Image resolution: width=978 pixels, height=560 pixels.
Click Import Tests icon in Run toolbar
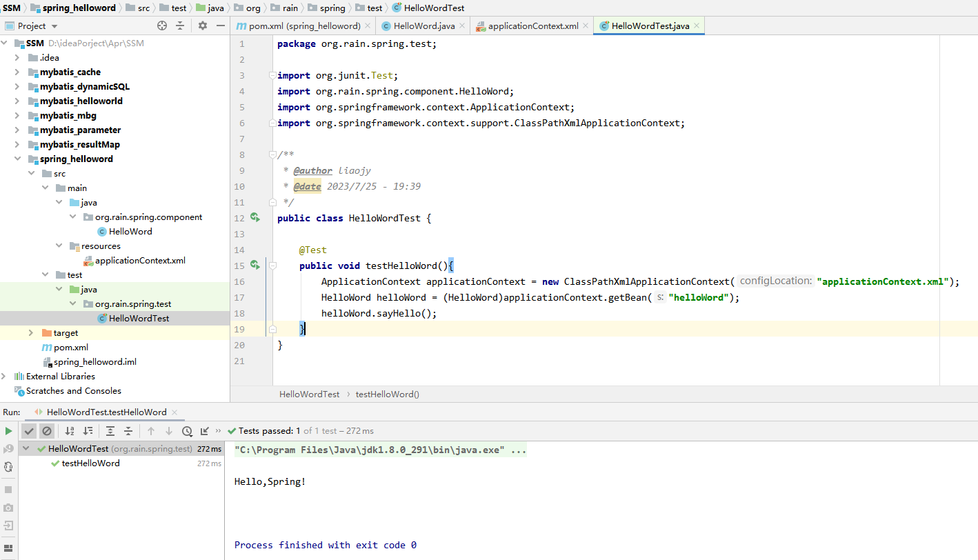coord(205,431)
